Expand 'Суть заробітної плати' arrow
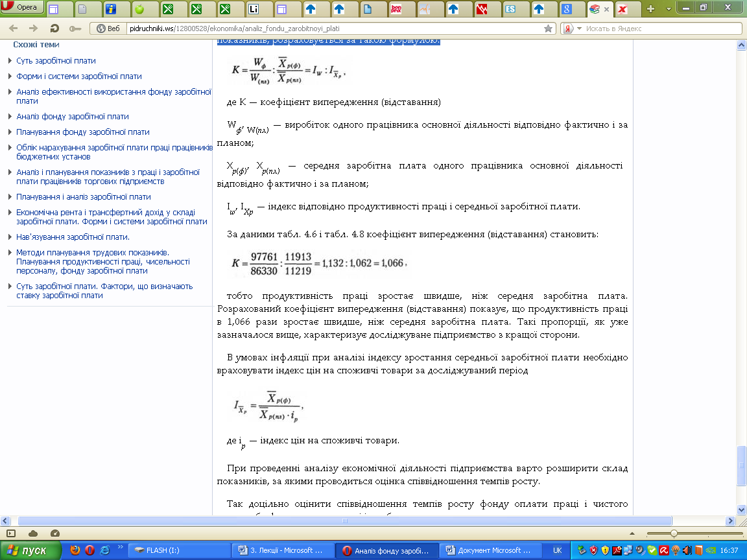The image size is (747, 560). tap(10, 60)
